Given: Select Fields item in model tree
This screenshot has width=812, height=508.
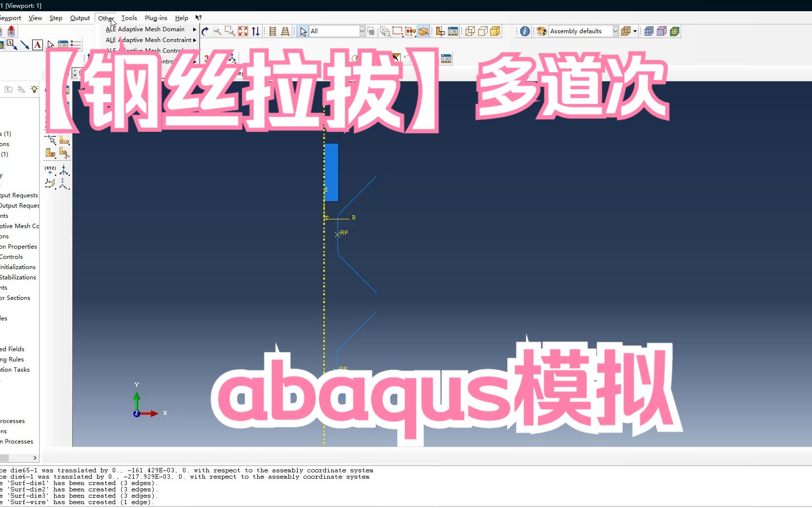Looking at the screenshot, I should (x=12, y=349).
